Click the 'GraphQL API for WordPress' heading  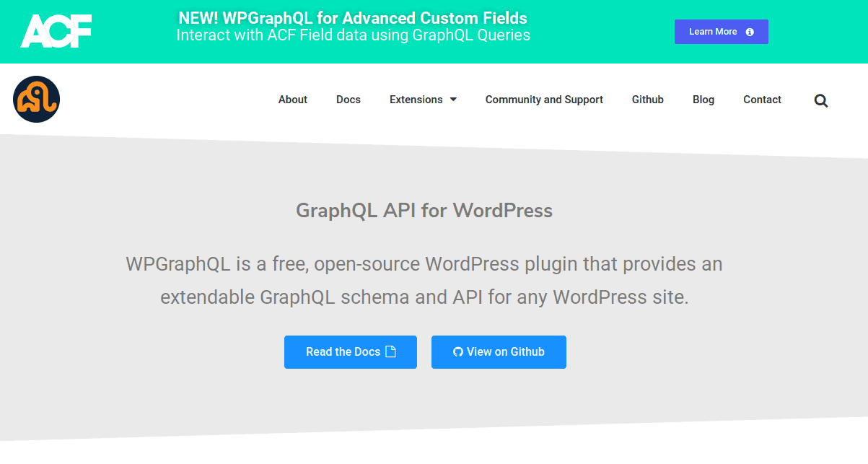click(424, 211)
